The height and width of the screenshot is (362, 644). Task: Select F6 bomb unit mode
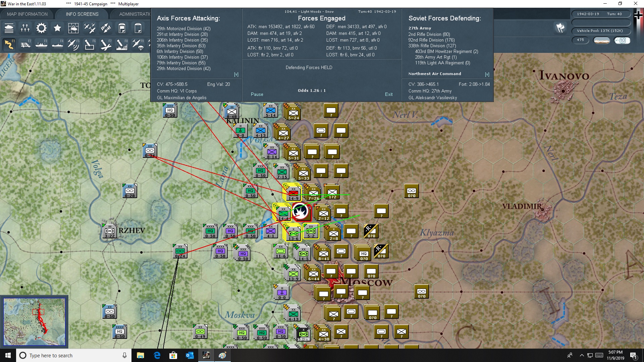[x=90, y=44]
